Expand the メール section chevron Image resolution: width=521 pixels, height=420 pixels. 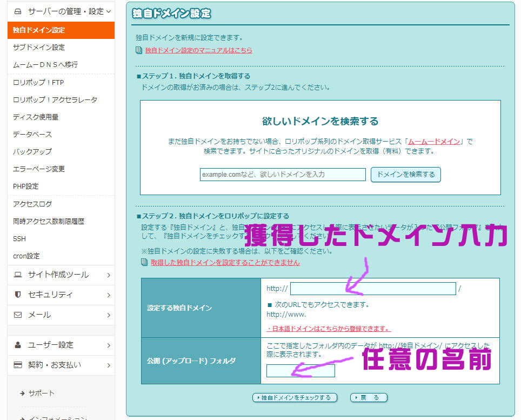pyautogui.click(x=109, y=315)
